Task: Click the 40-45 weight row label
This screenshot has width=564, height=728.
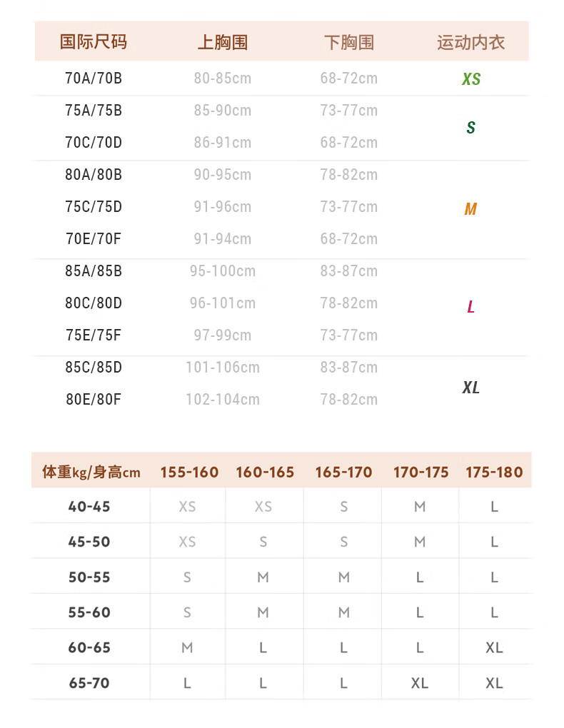Action: [89, 507]
